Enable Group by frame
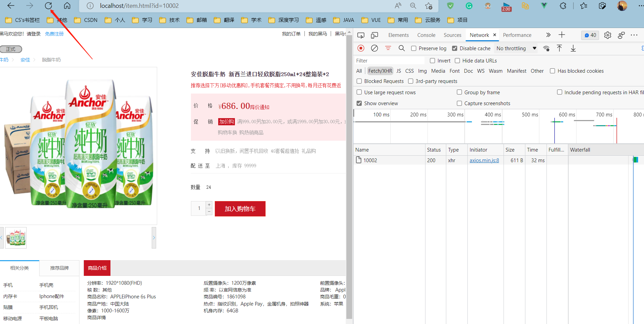The width and height of the screenshot is (644, 324). [x=459, y=92]
